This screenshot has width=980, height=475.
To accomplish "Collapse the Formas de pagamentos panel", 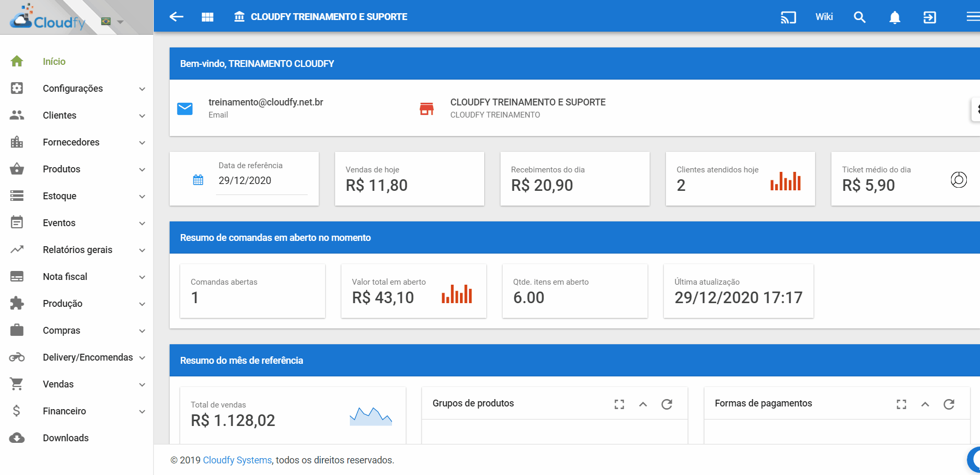I will point(925,404).
